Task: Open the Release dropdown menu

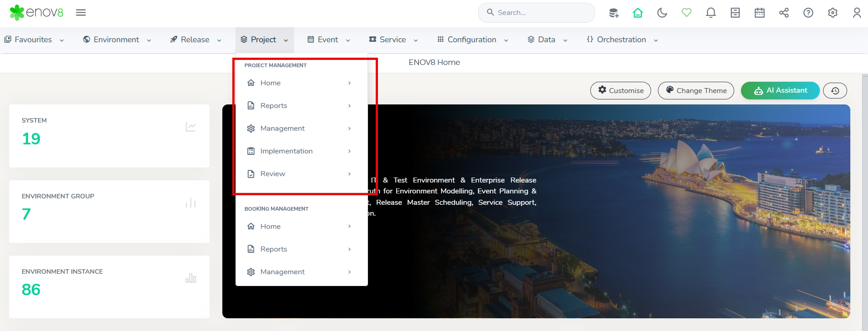Action: point(196,40)
